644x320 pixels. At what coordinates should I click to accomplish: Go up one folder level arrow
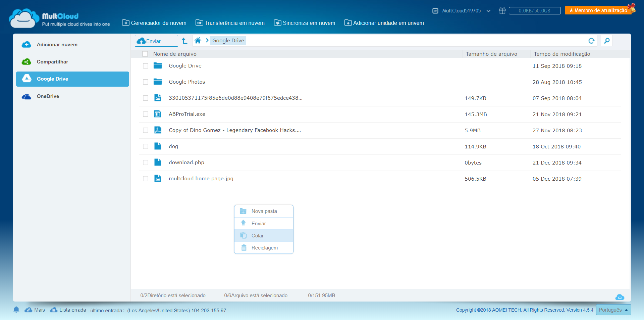click(184, 41)
